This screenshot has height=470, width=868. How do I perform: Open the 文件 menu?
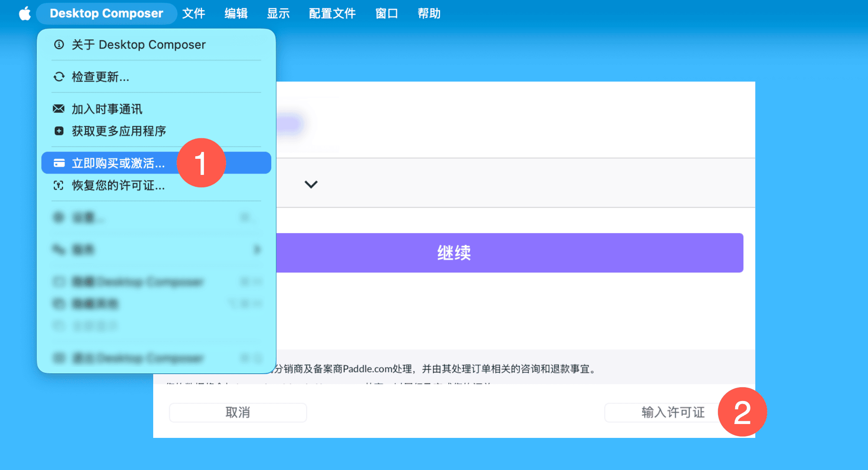pyautogui.click(x=194, y=13)
